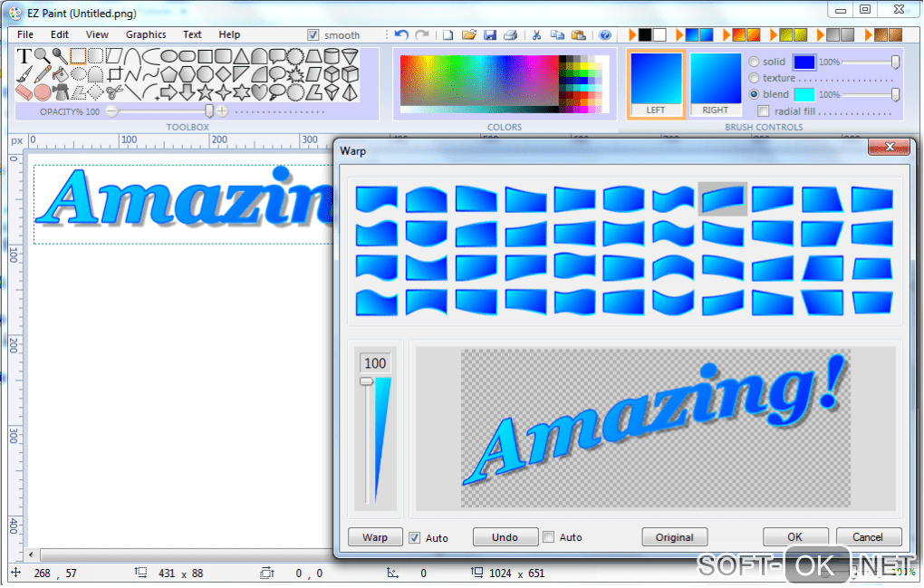Screen dimensions: 924x588
Task: Select the blend brush radio button
Action: click(754, 94)
